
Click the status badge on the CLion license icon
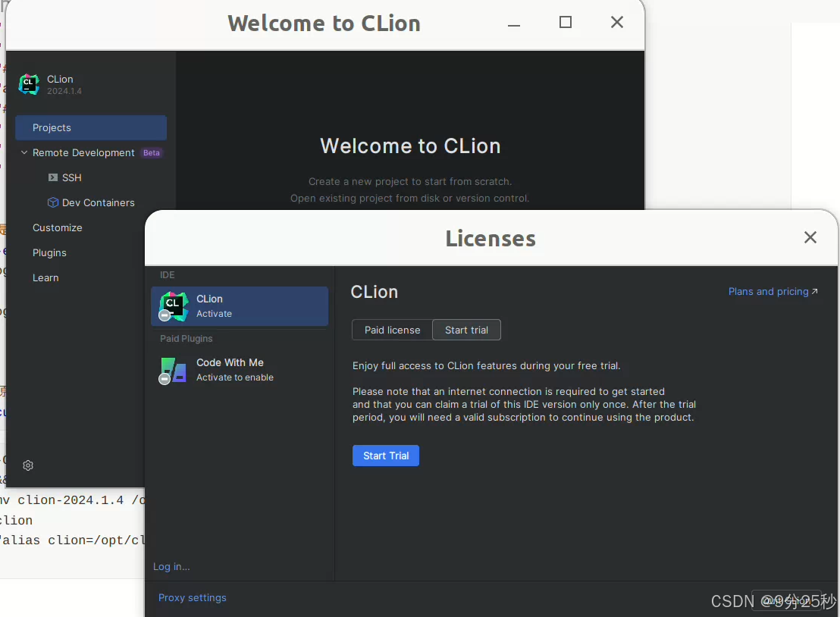pos(164,316)
